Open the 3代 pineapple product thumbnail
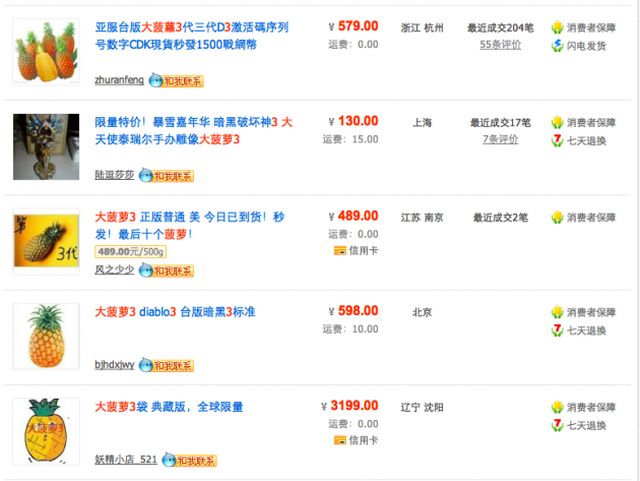 click(x=46, y=241)
